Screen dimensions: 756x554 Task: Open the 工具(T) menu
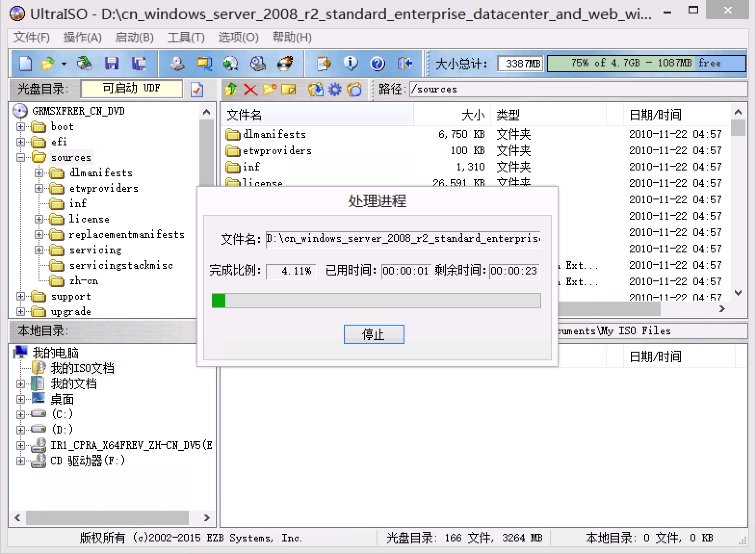186,37
